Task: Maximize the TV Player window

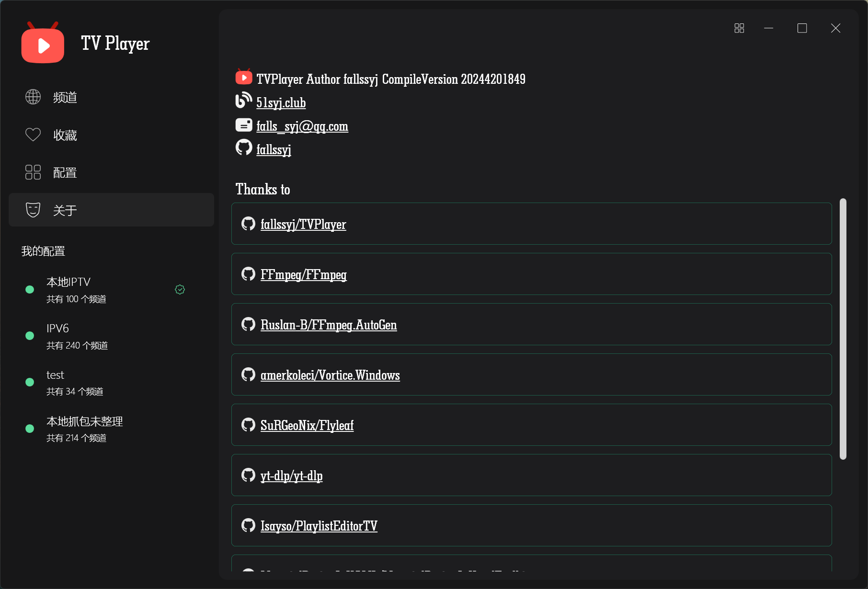Action: coord(802,28)
